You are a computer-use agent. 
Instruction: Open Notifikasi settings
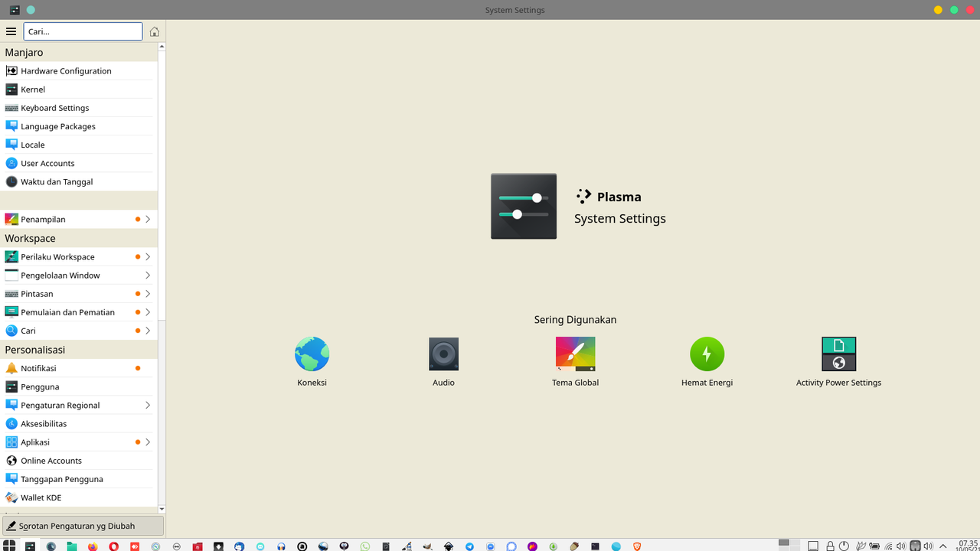pyautogui.click(x=79, y=368)
